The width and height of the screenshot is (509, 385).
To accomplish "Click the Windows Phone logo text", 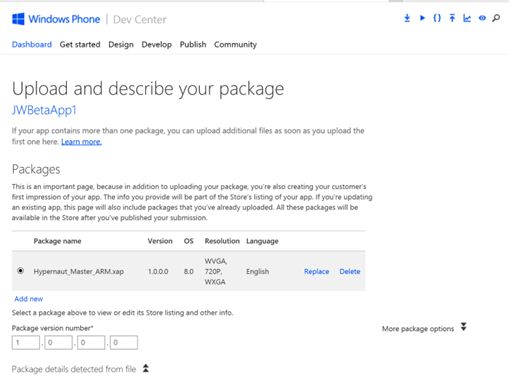I will point(64,19).
